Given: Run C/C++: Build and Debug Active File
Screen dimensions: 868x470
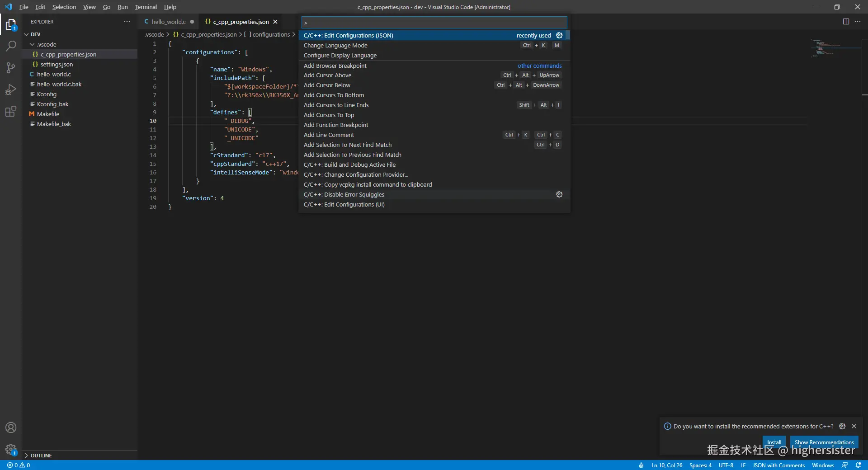Looking at the screenshot, I should coord(434,164).
